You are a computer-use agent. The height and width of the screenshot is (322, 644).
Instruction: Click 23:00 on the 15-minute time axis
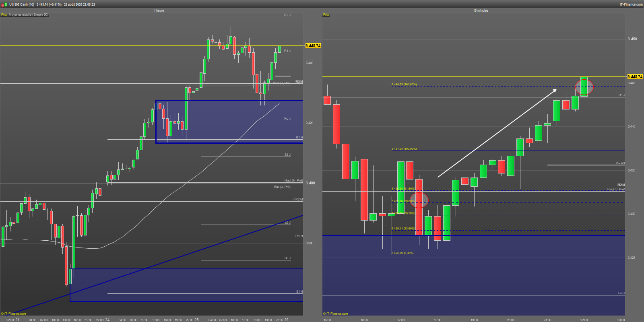pyautogui.click(x=621, y=320)
